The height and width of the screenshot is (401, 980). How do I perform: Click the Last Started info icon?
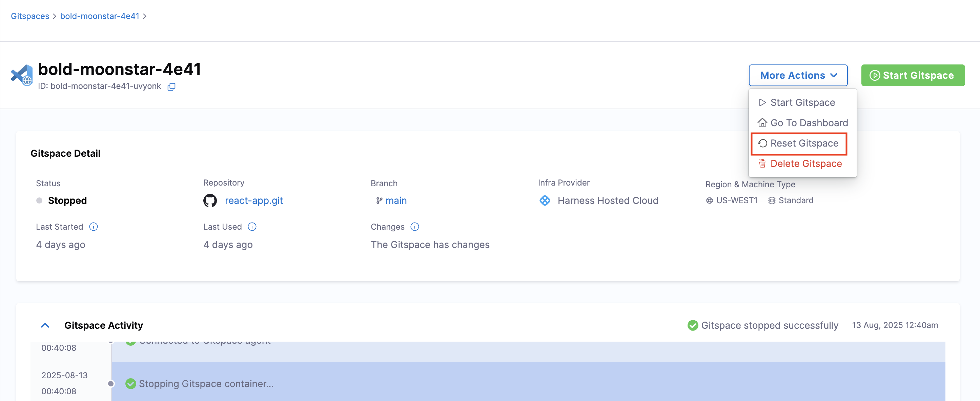pyautogui.click(x=94, y=227)
